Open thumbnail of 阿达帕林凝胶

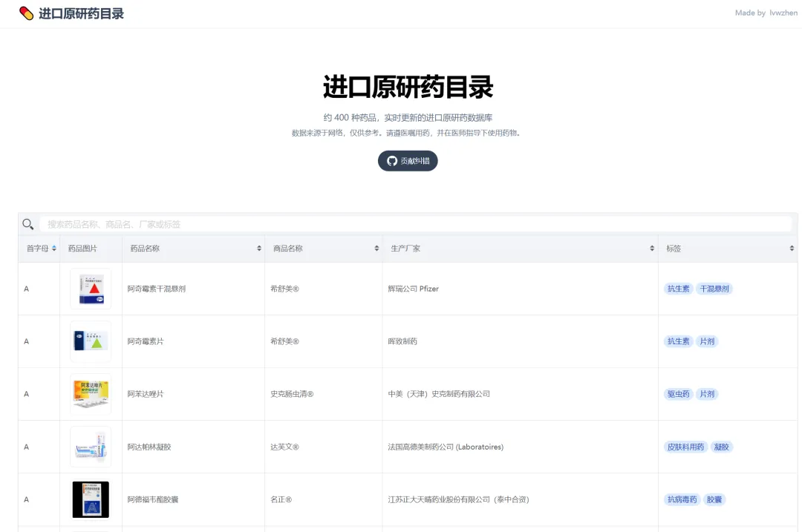pos(91,447)
